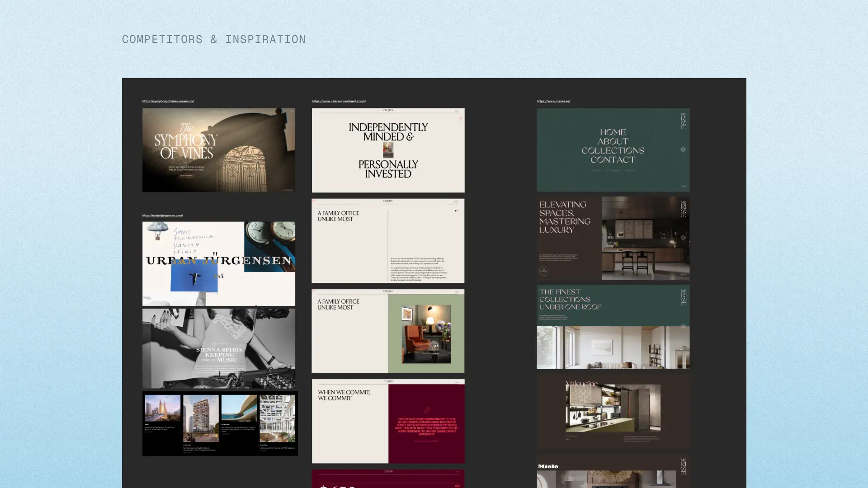Viewport: 868px width, 488px height.
Task: Select the architecture buildings grid thumbnail
Action: tap(220, 423)
